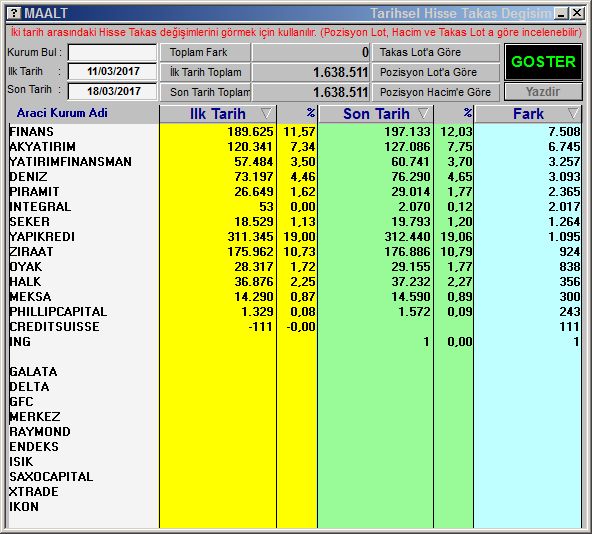The height and width of the screenshot is (534, 592).
Task: Select the ISIK row name
Action: pyautogui.click(x=21, y=461)
